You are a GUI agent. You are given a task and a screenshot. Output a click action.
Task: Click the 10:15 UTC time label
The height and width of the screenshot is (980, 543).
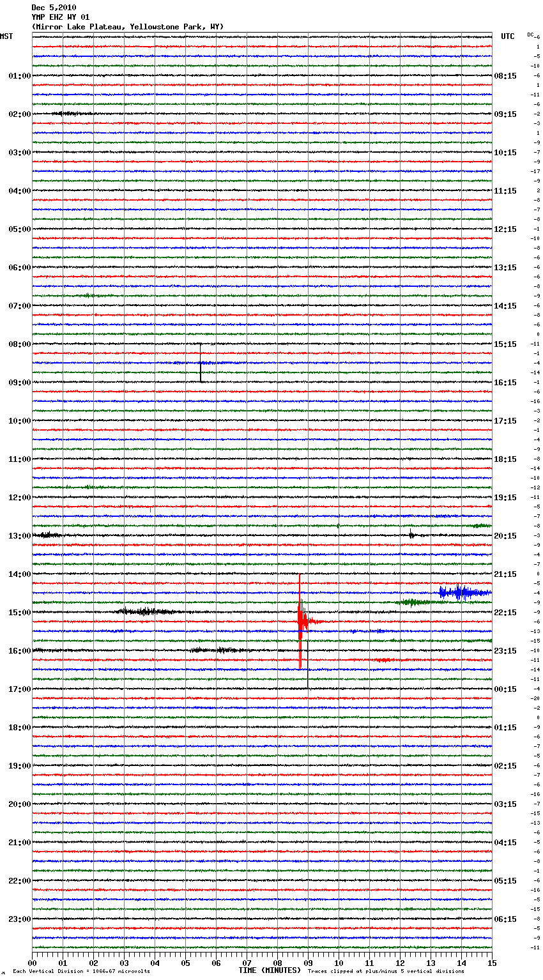505,153
